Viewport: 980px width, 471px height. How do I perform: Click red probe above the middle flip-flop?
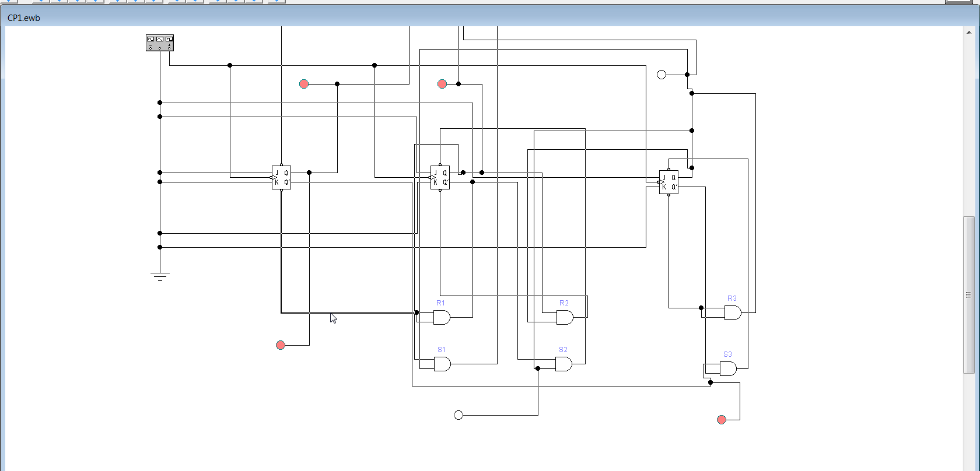[442, 84]
